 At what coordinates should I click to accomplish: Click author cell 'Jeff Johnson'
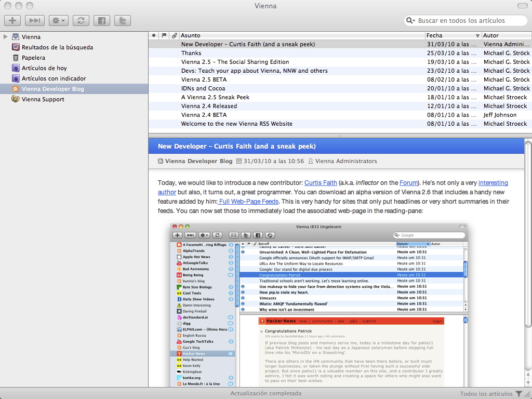[x=500, y=115]
